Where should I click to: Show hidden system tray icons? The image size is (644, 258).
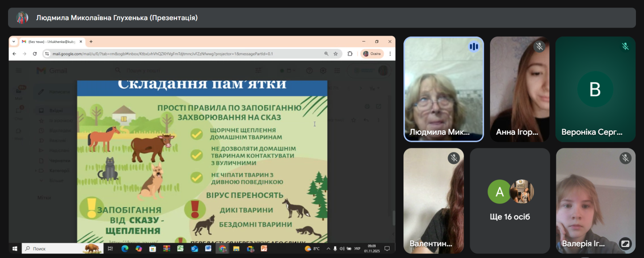[x=329, y=249]
